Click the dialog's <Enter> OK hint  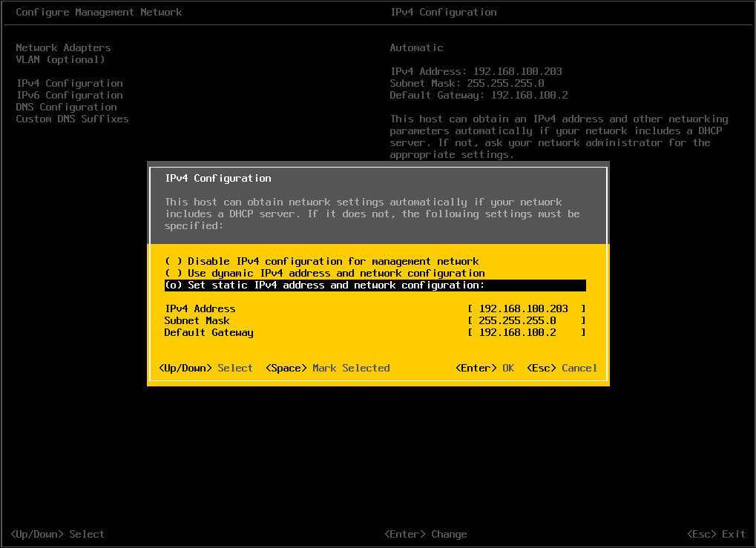pos(485,369)
